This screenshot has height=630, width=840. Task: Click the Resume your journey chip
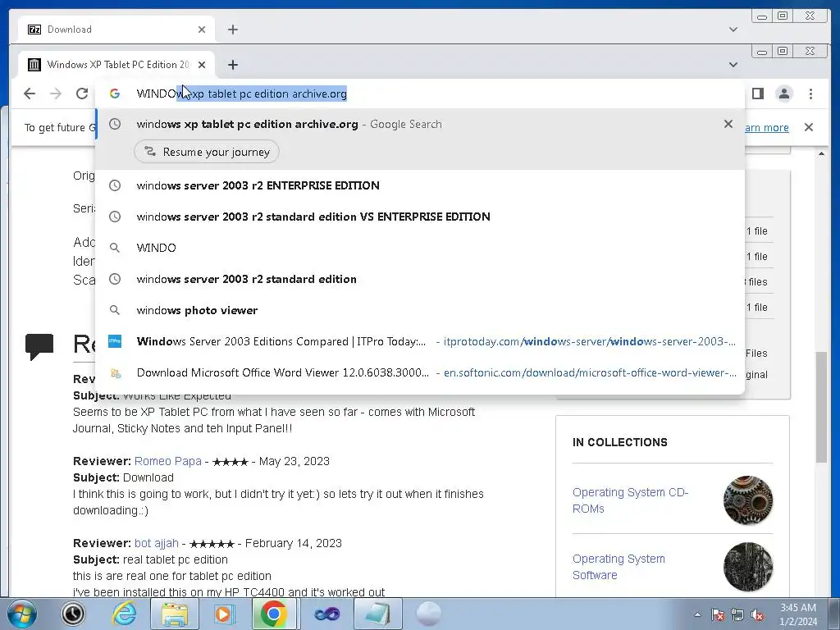tap(206, 152)
